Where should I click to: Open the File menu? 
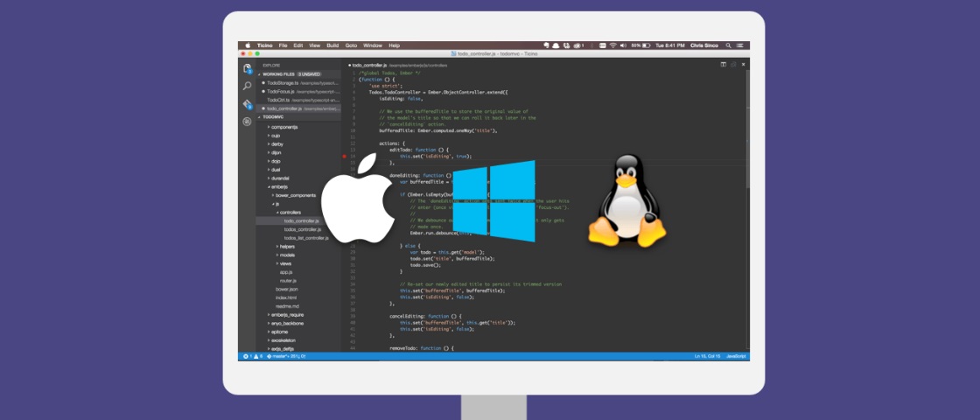coord(283,45)
